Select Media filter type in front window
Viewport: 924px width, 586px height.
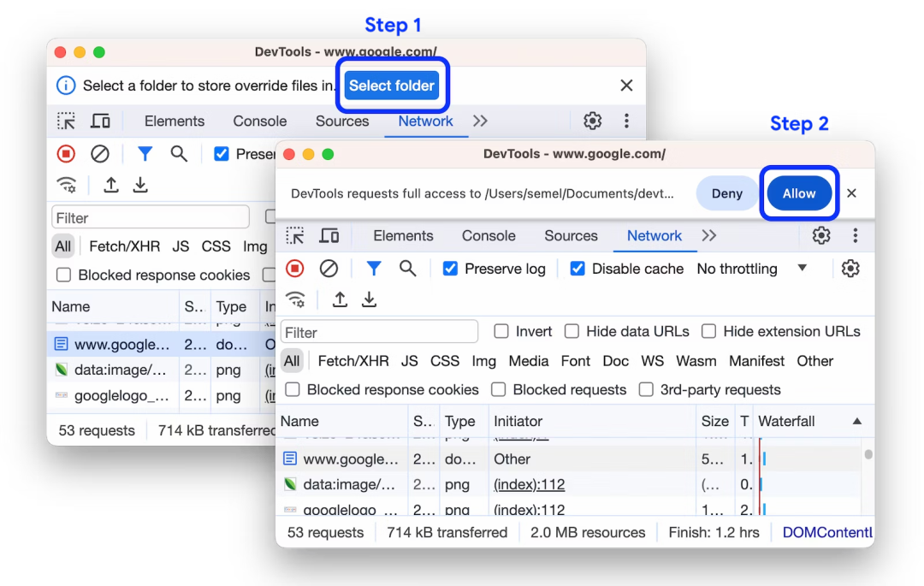[x=529, y=361]
